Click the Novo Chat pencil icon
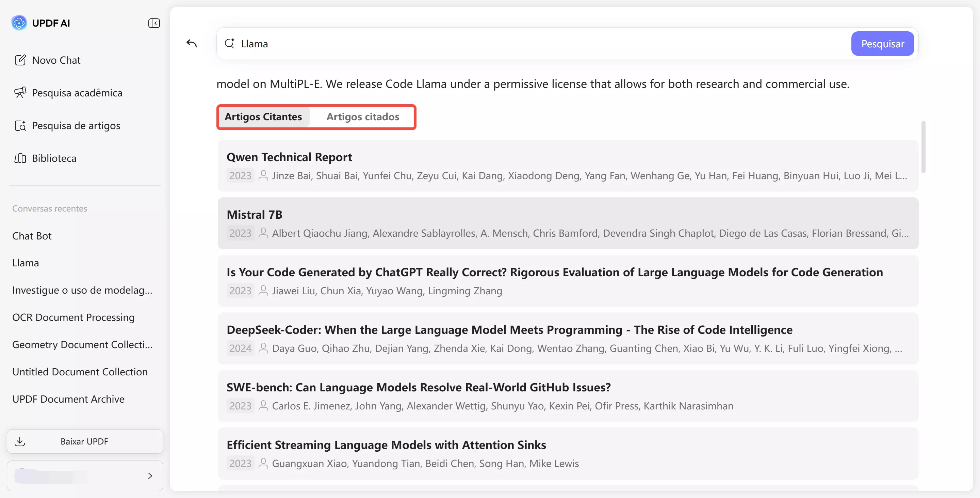 coord(20,60)
